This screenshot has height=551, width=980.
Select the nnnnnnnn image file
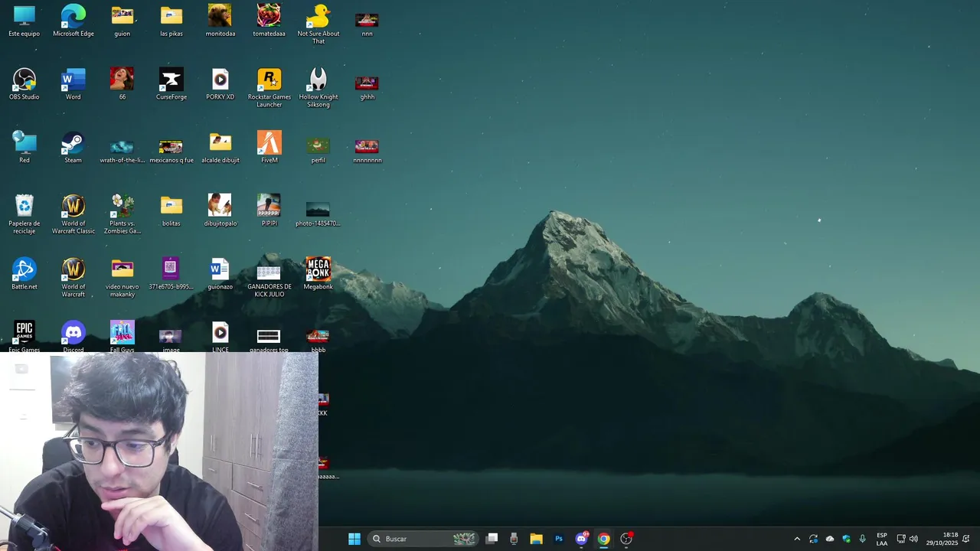pos(367,151)
